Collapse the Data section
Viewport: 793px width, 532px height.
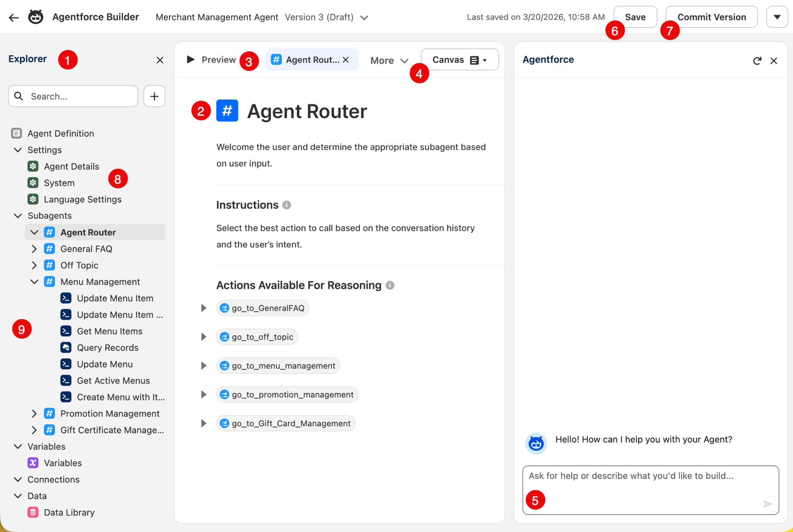pos(18,496)
